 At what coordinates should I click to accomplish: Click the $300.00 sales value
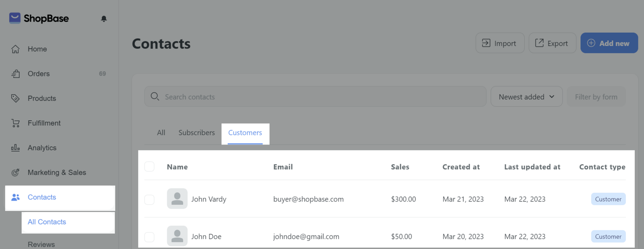point(403,199)
